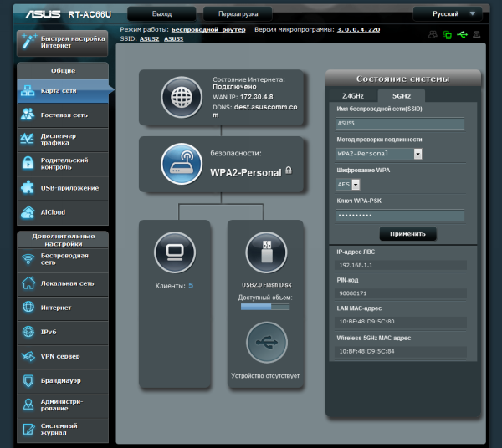Click the Internet globe icon in network map

[182, 97]
